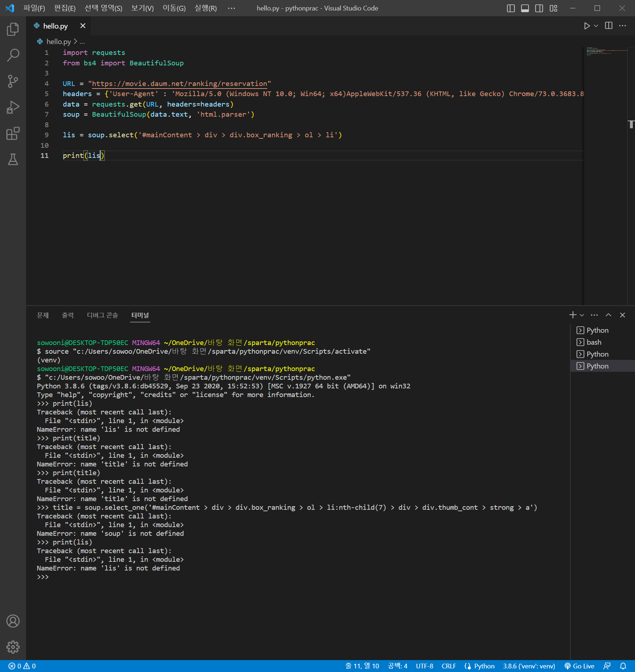Select the last highlighted Python terminal

(602, 366)
